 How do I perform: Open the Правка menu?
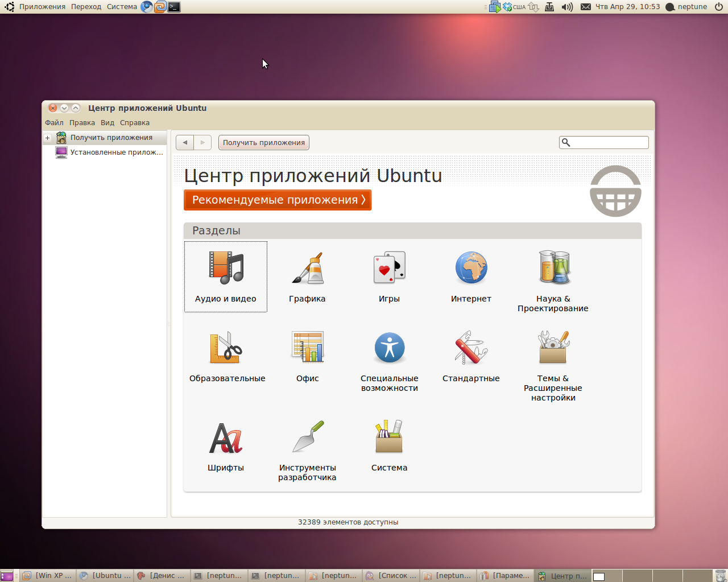(82, 123)
